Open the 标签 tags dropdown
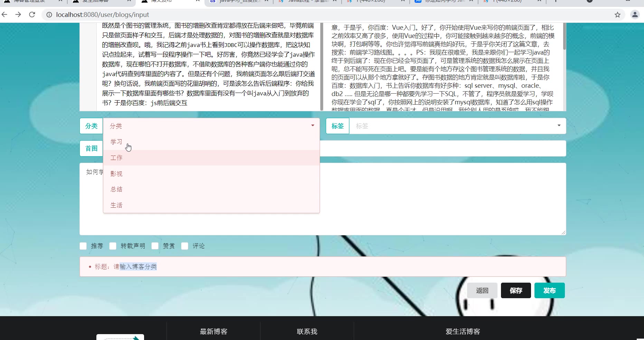The height and width of the screenshot is (340, 644). pos(457,126)
